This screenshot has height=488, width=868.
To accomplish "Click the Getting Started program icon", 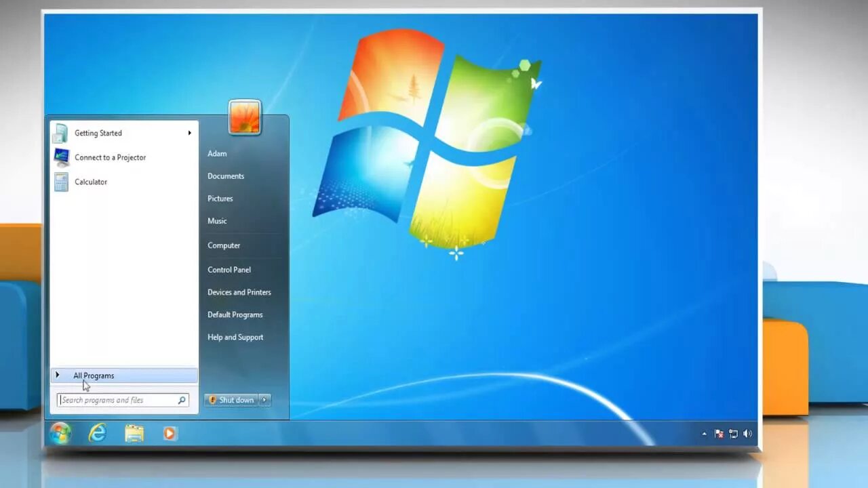I will point(61,133).
